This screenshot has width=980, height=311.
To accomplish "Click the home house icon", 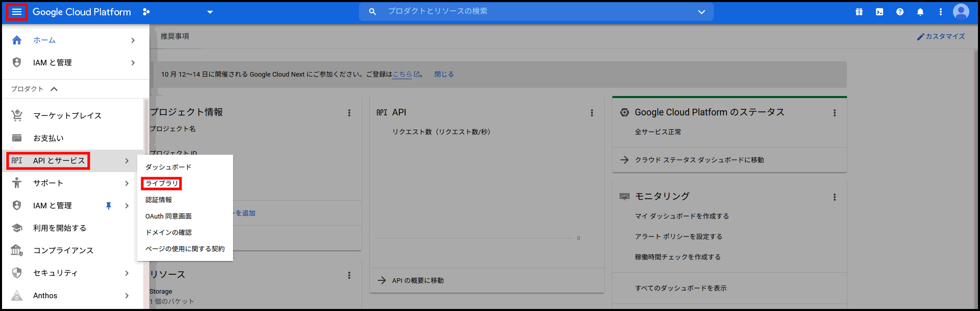I will [x=17, y=40].
